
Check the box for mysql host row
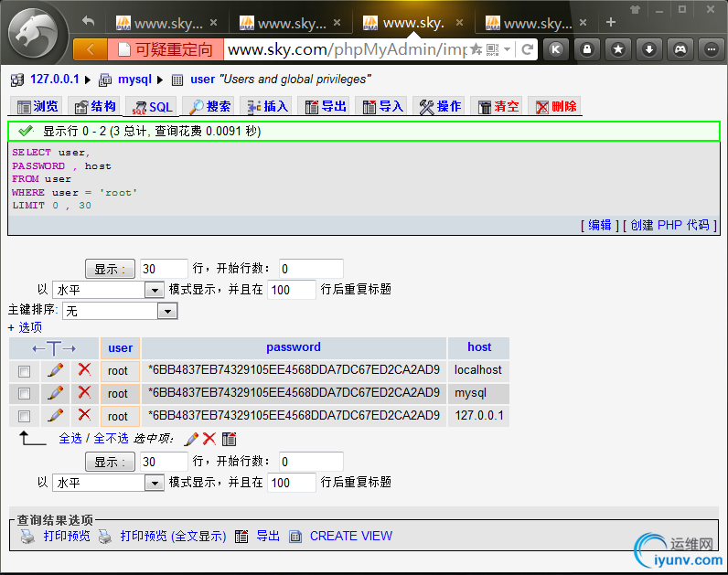[24, 394]
